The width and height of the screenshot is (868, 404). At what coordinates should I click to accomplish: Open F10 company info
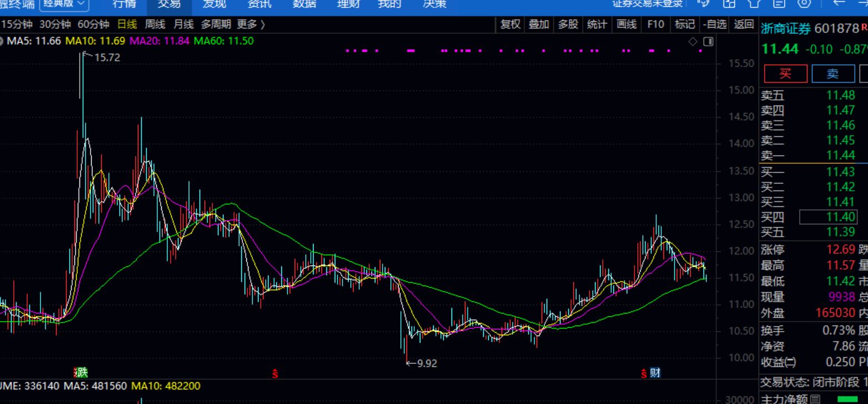(656, 24)
